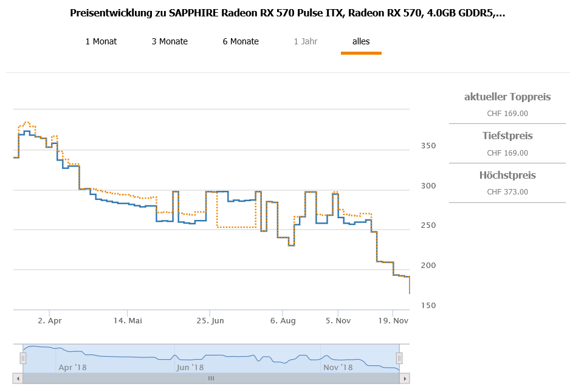Click the scrollbar left arrow button
The image size is (570, 392).
coord(18,378)
